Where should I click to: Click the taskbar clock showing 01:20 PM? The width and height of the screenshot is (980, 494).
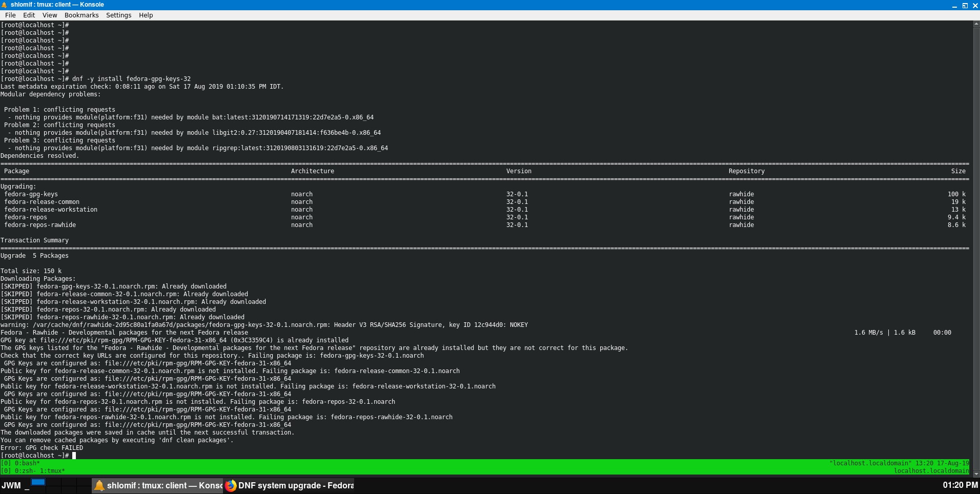(x=960, y=485)
